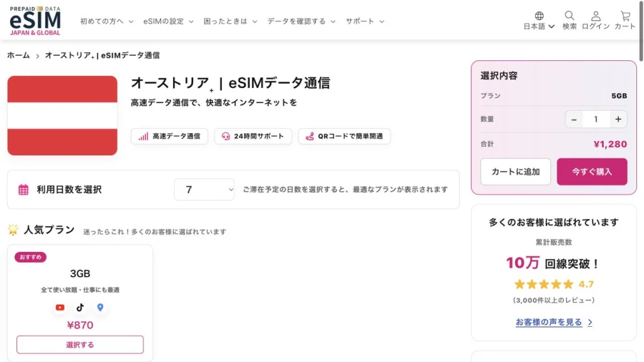Click the ¥1,280 total price
This screenshot has width=644, height=362.
(610, 144)
